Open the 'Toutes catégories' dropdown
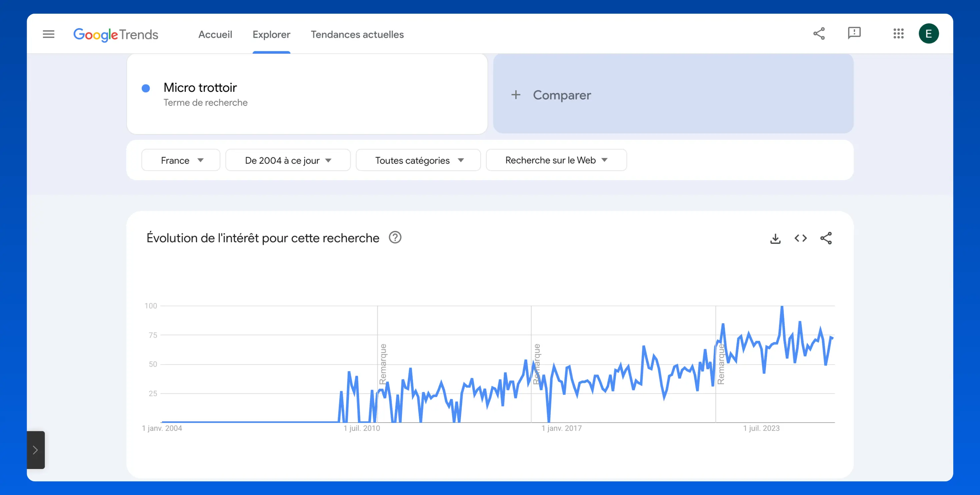 click(x=418, y=160)
